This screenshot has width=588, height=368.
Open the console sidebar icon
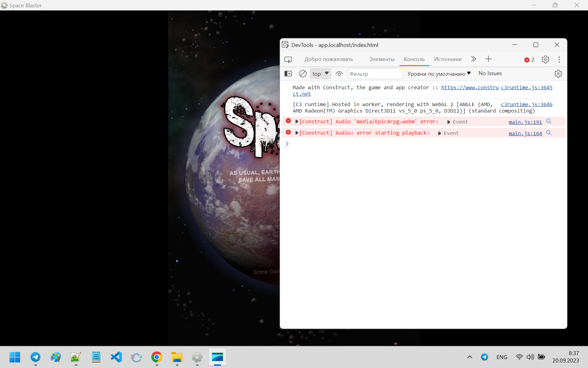[288, 74]
